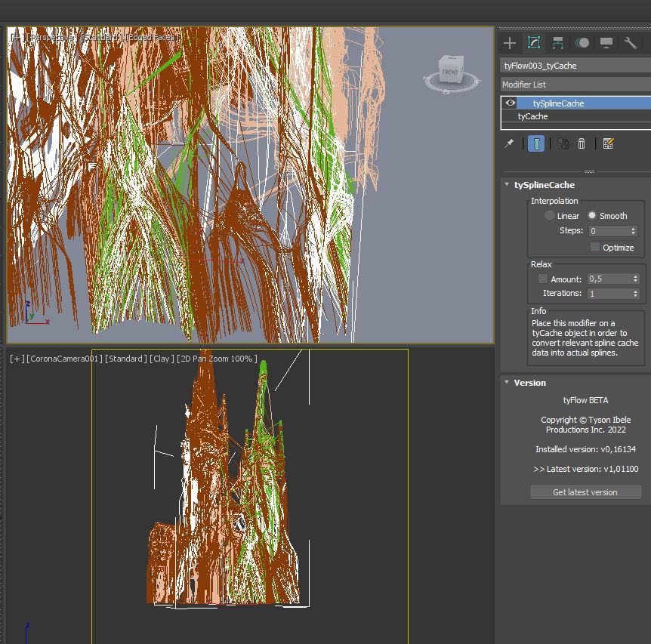The height and width of the screenshot is (644, 651).
Task: Enable the Optimize checkbox
Action: [595, 248]
